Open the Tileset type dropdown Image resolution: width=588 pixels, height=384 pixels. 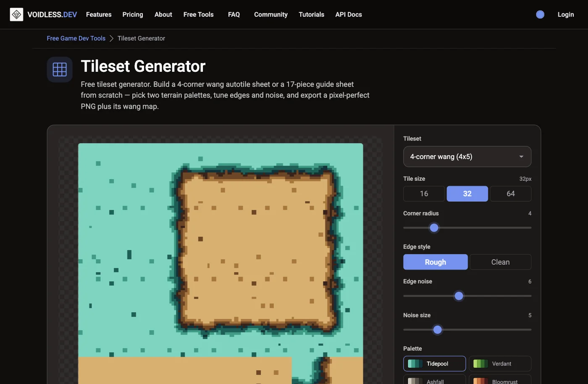(x=467, y=157)
